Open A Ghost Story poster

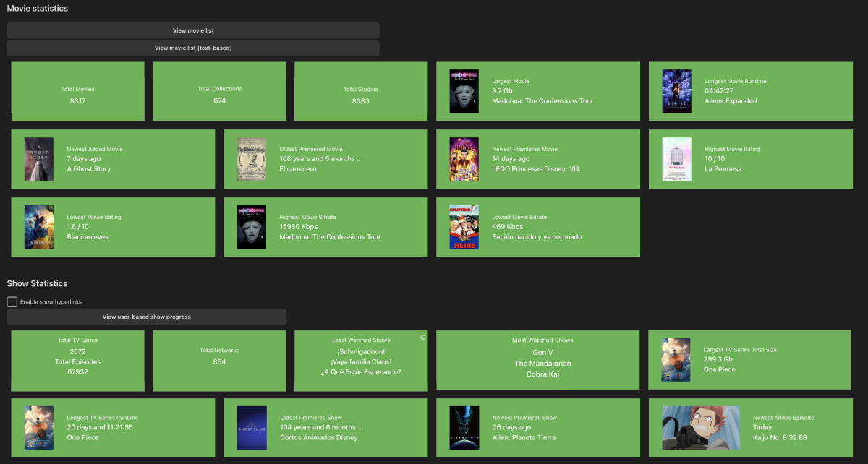click(x=39, y=159)
